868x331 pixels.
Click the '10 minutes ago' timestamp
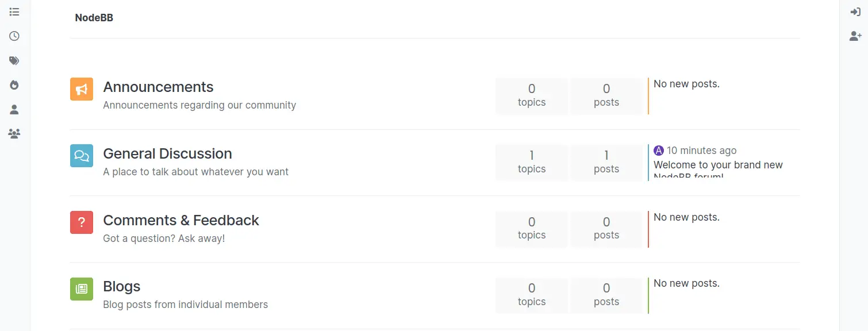pos(701,151)
